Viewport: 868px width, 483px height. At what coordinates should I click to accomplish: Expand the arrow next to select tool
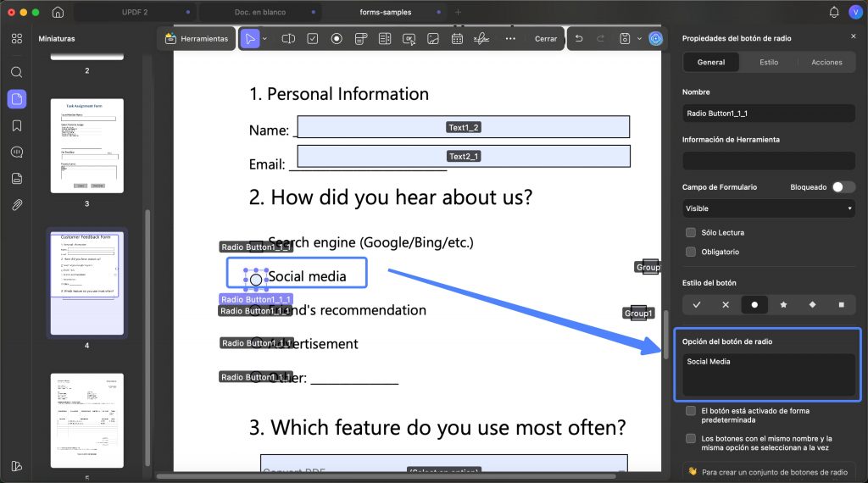tap(264, 39)
